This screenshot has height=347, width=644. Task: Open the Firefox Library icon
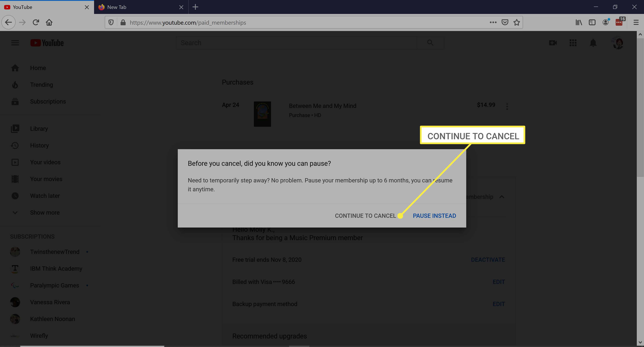coord(578,22)
